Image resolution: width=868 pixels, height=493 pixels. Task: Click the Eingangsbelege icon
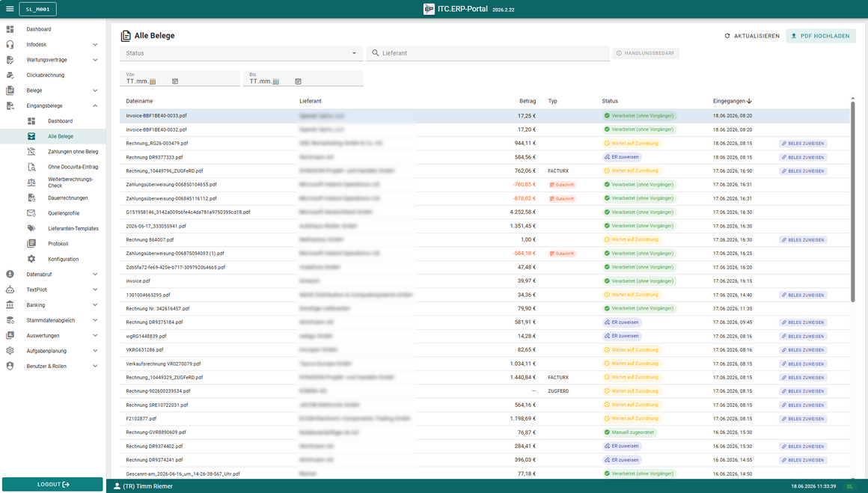10,105
